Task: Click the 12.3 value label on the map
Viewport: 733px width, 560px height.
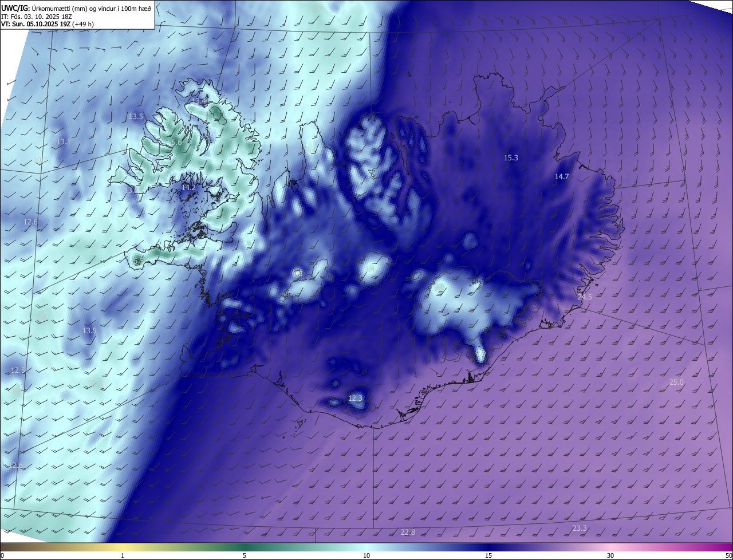Action: tap(356, 398)
